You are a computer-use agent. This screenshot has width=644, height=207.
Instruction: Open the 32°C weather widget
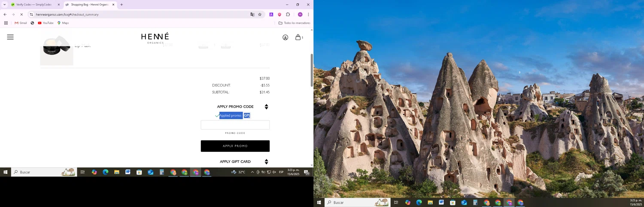coord(238,172)
